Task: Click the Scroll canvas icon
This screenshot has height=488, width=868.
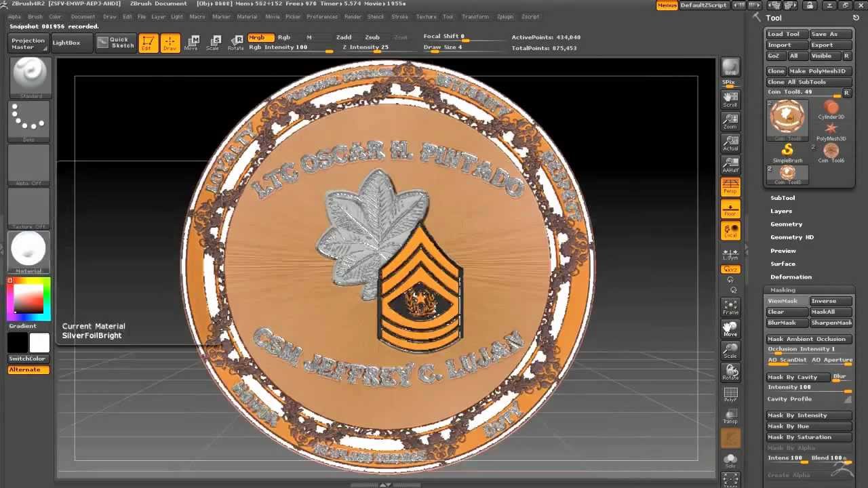Action: point(730,99)
